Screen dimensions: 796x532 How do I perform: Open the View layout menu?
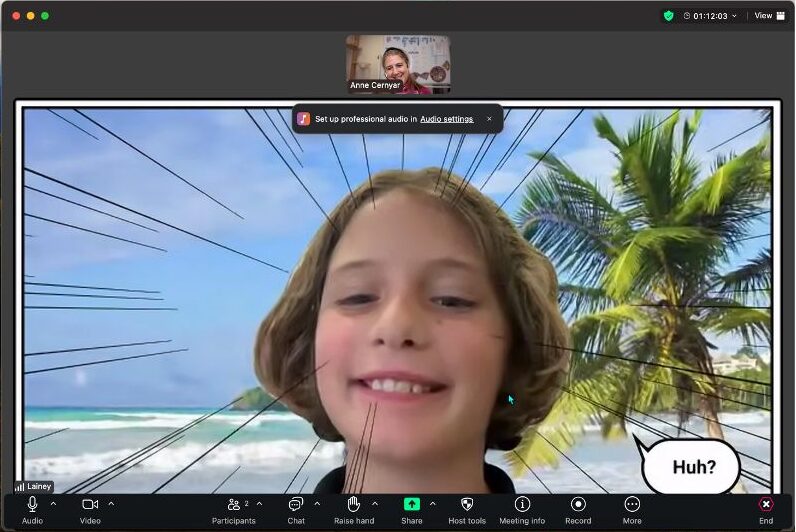[x=769, y=16]
